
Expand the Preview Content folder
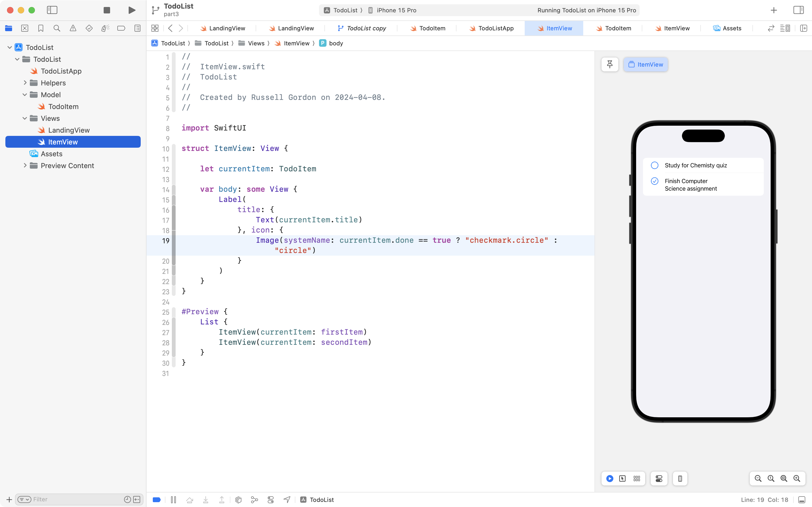click(x=25, y=166)
